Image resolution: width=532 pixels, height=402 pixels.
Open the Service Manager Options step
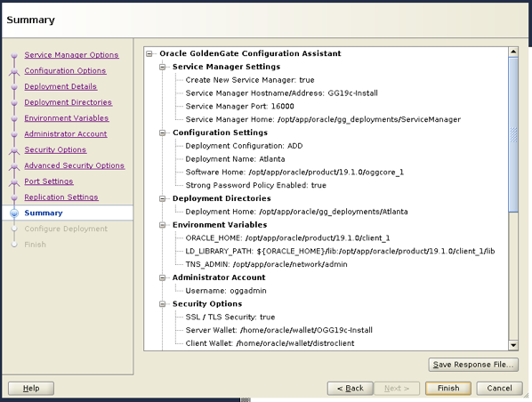(71, 55)
